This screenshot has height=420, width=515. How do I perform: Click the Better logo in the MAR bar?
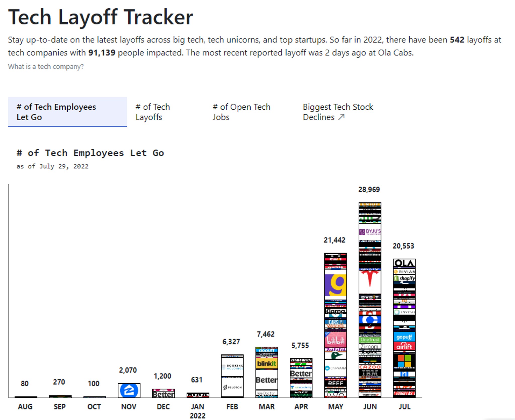[267, 380]
